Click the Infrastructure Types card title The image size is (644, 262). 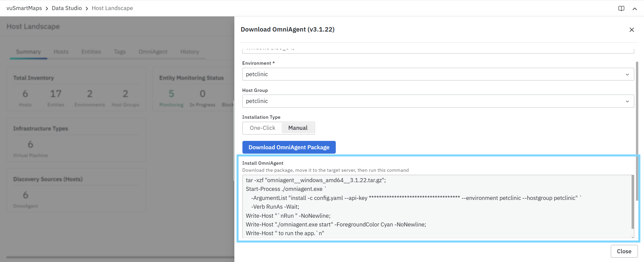pos(40,128)
